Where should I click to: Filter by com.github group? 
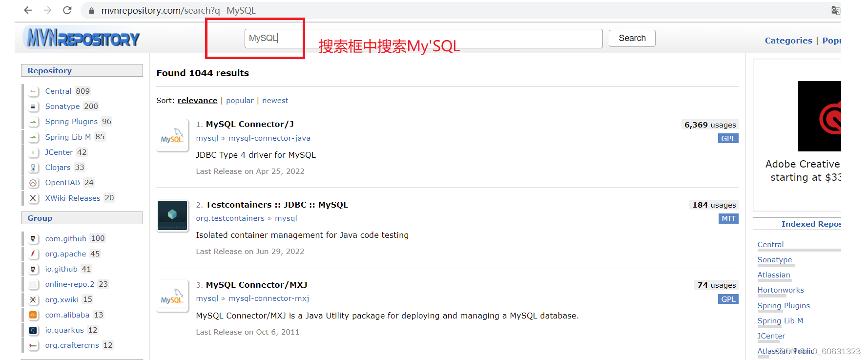point(66,239)
